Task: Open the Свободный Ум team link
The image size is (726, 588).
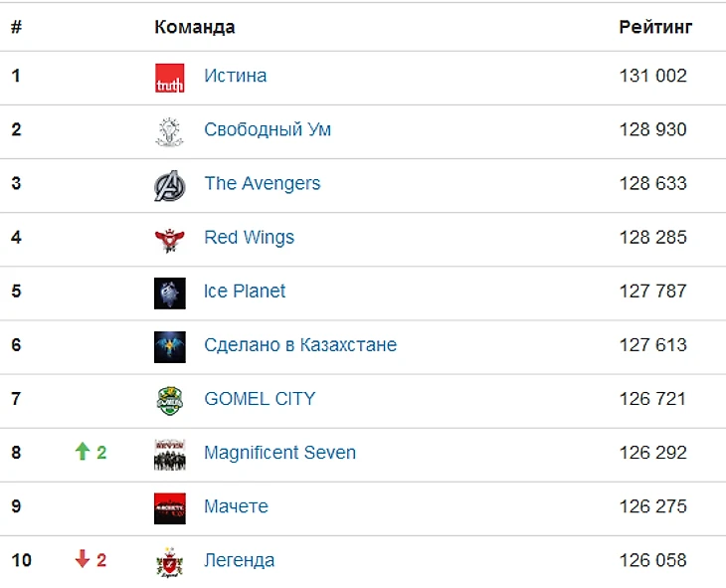Action: tap(268, 129)
